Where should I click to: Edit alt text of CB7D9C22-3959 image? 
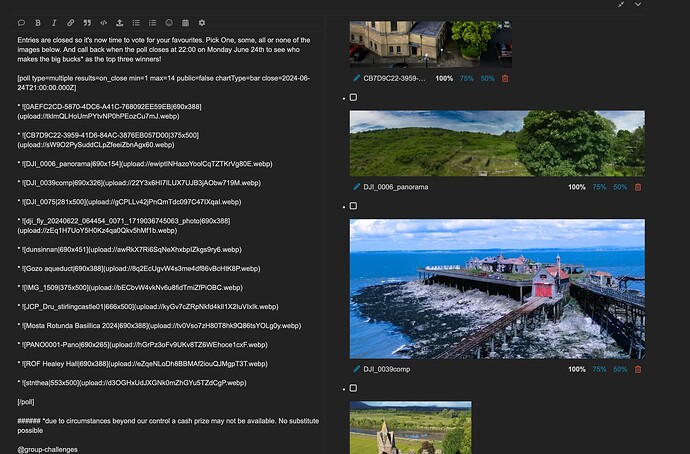[356, 78]
